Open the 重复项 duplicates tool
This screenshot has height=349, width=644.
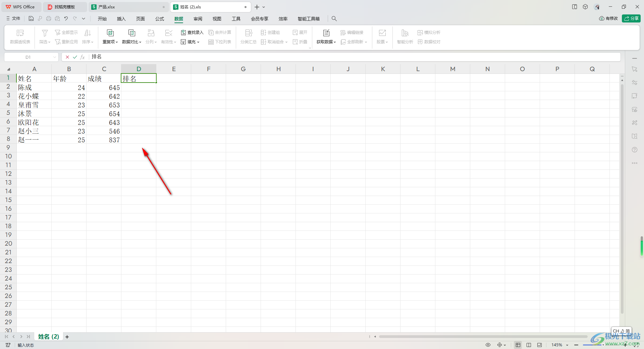tap(110, 37)
